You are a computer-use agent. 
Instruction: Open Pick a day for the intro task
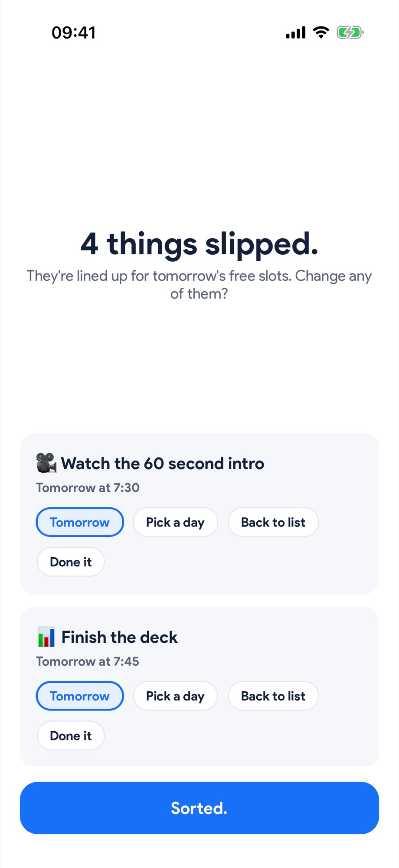click(x=175, y=522)
